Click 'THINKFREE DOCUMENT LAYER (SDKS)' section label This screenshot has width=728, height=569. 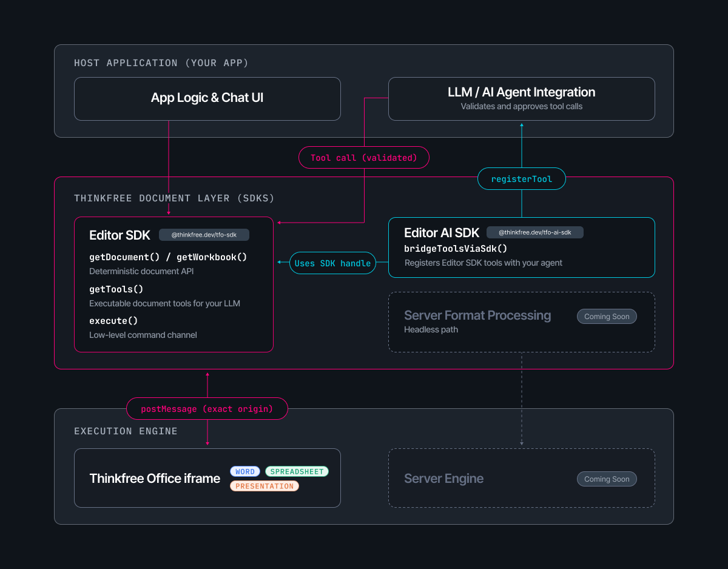[174, 198]
